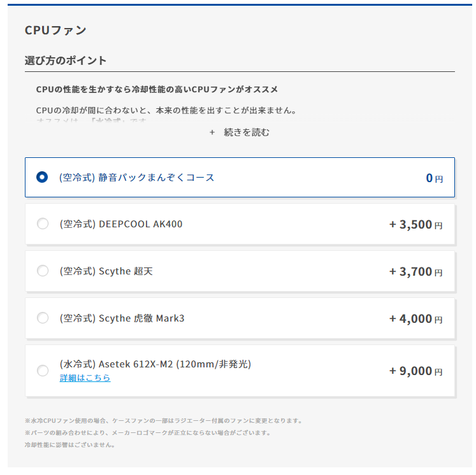Image resolution: width=476 pixels, height=475 pixels.
Task: Click the + 4,000円 price
Action: click(x=415, y=318)
